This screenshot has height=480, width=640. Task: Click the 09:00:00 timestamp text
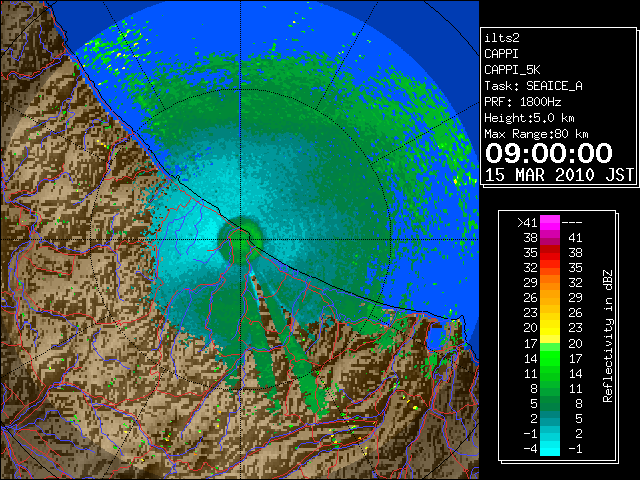pyautogui.click(x=549, y=153)
